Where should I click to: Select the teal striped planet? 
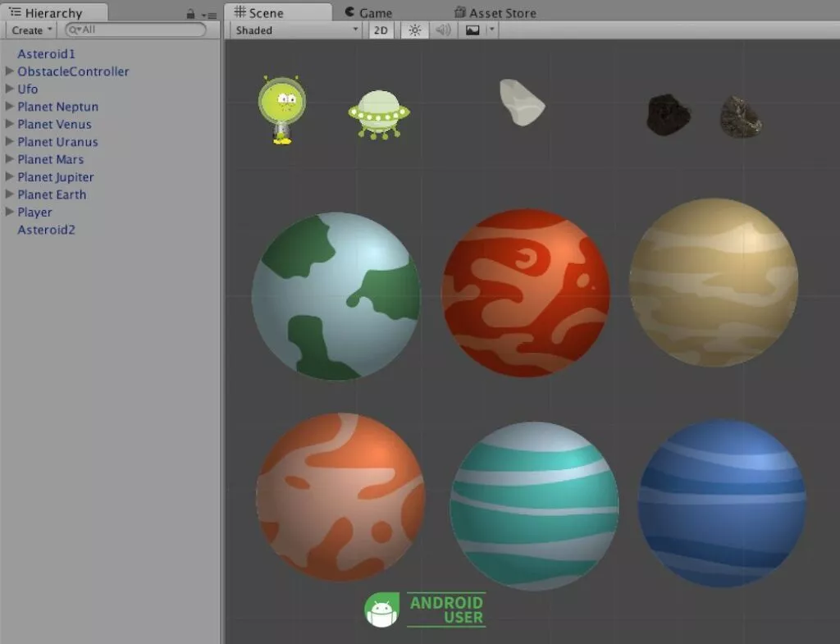coord(534,506)
